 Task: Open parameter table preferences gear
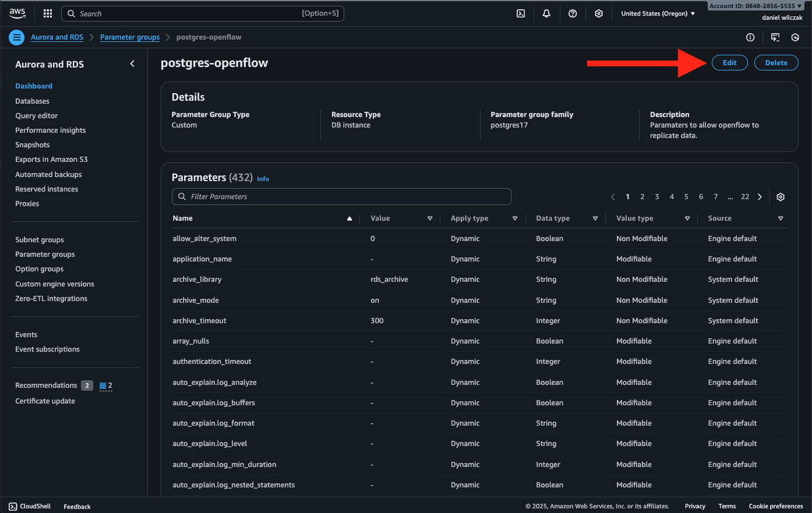[x=781, y=197]
